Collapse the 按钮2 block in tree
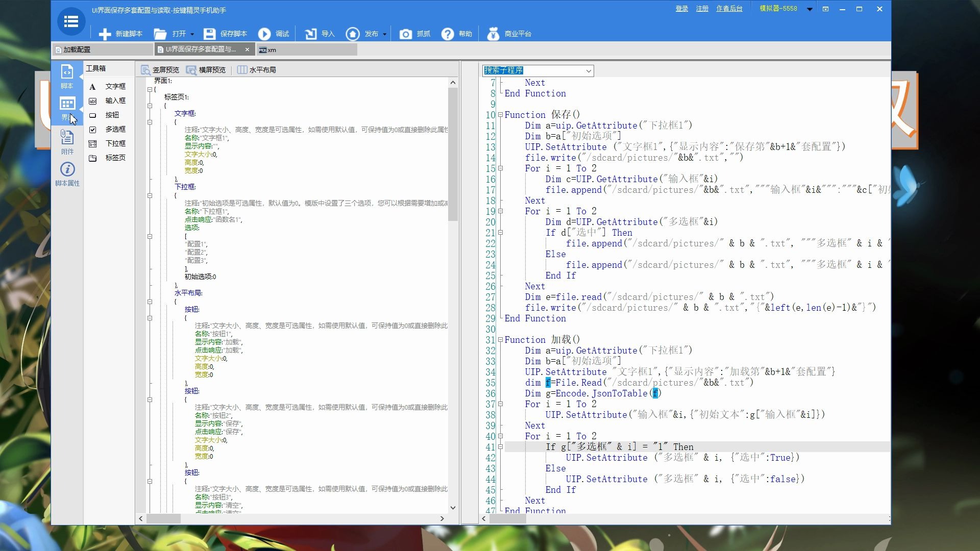The height and width of the screenshot is (551, 980). 150,400
